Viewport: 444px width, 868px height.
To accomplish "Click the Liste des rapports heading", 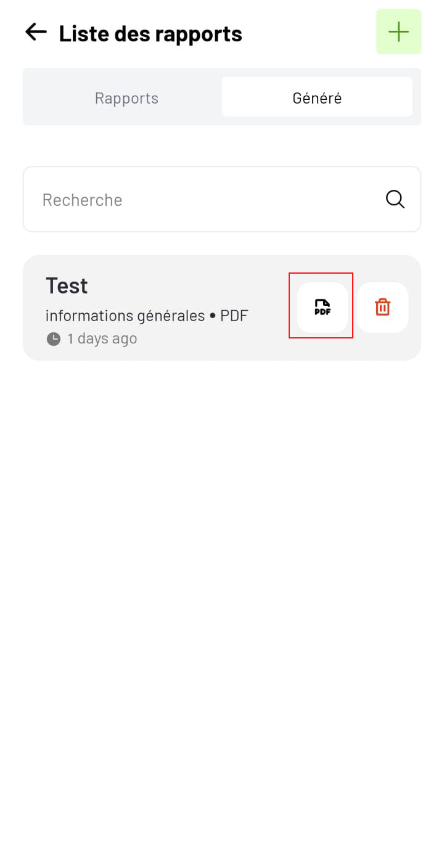I will coord(150,33).
